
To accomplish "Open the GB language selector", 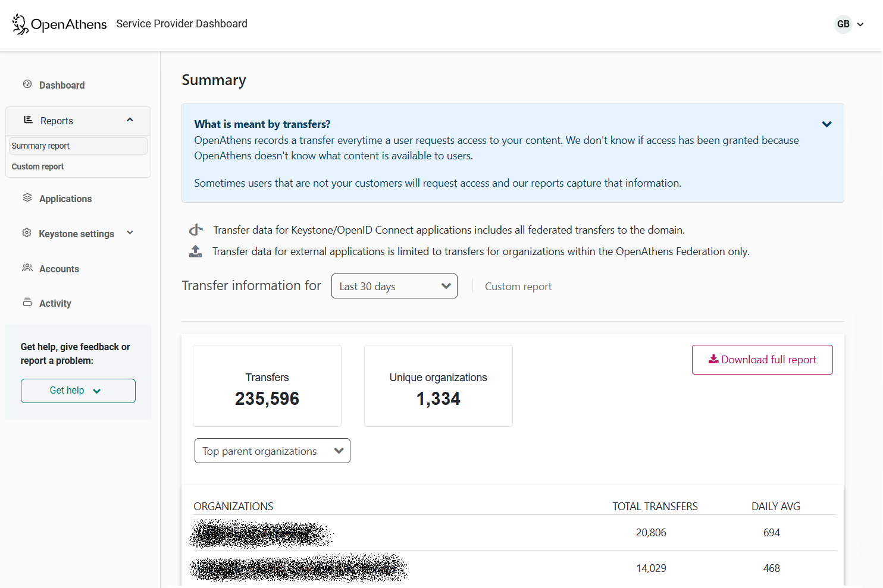I will click(849, 24).
